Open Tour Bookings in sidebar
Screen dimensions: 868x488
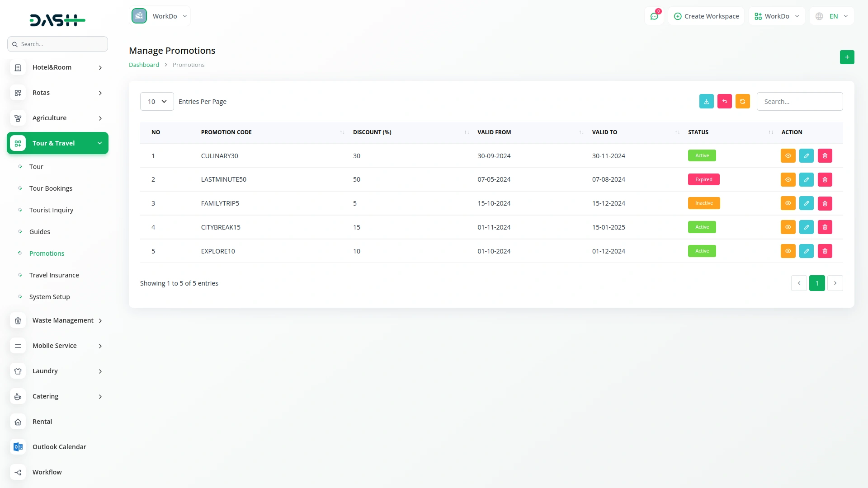[51, 188]
